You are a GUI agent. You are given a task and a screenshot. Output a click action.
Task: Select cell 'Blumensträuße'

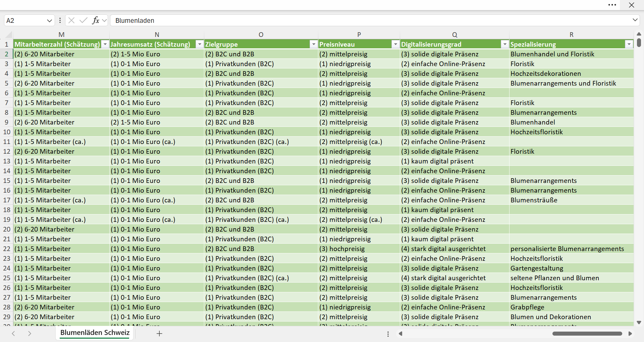[x=572, y=200]
